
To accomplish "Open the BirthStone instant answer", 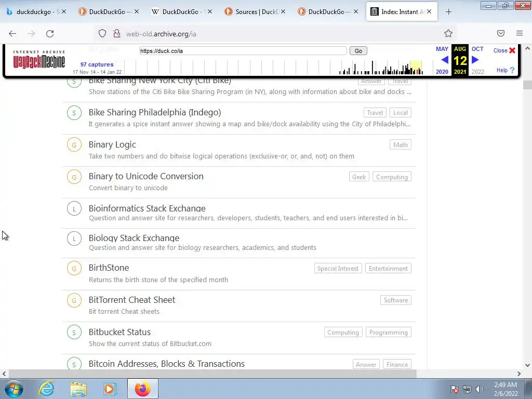I will [109, 268].
